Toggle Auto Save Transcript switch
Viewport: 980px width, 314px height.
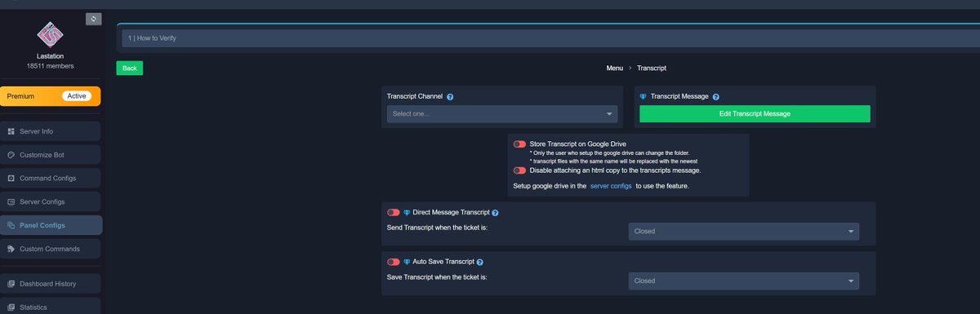[394, 262]
